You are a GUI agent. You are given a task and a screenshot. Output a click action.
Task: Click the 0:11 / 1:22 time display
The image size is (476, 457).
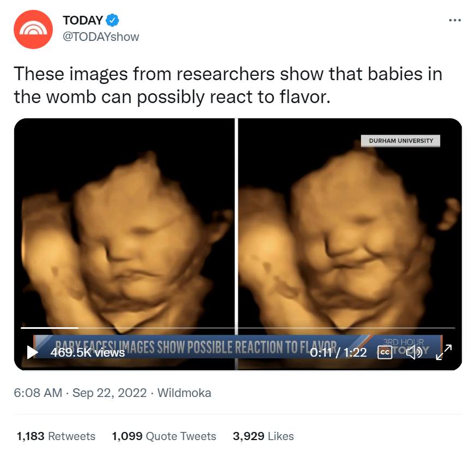(x=338, y=352)
